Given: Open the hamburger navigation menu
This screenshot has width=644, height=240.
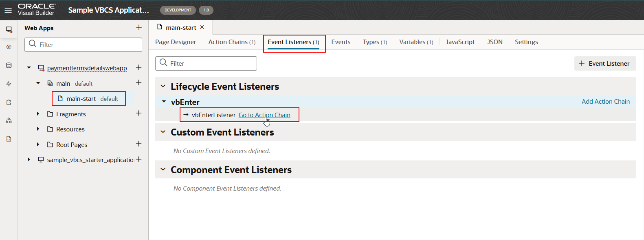Looking at the screenshot, I should [8, 10].
